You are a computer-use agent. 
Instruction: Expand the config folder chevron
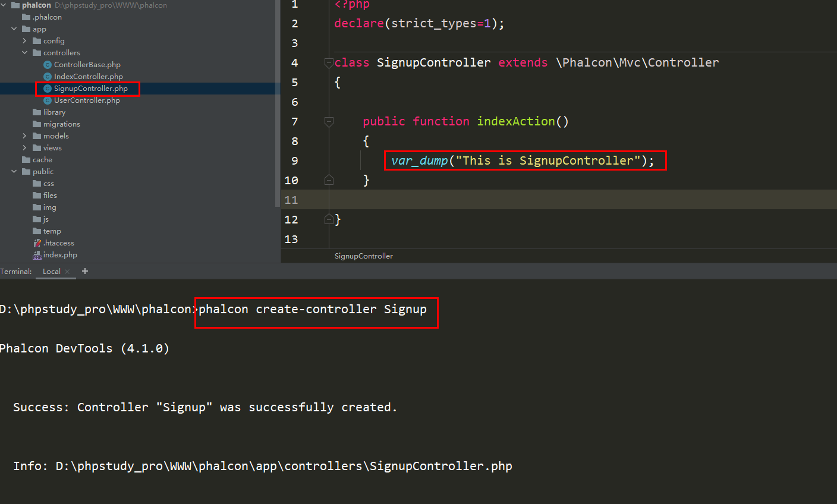pos(25,41)
